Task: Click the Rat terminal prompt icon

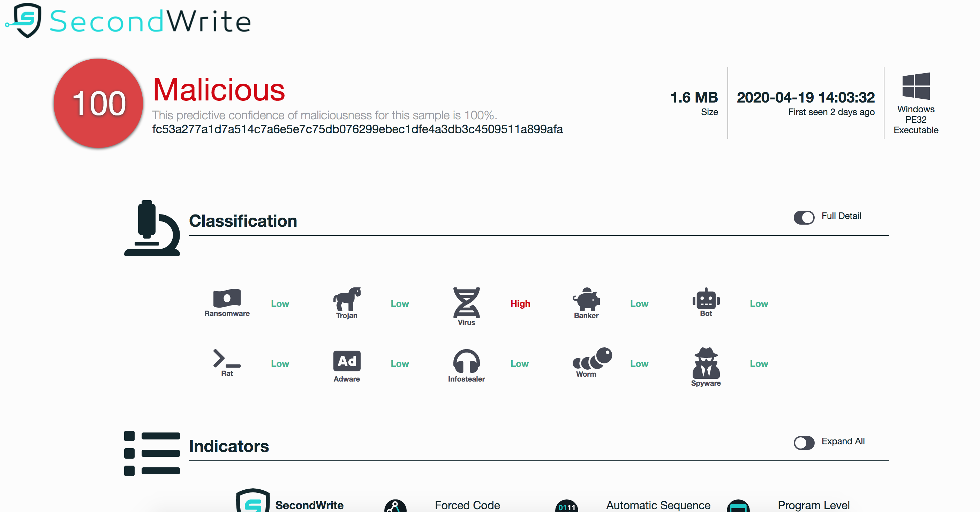Action: tap(227, 358)
